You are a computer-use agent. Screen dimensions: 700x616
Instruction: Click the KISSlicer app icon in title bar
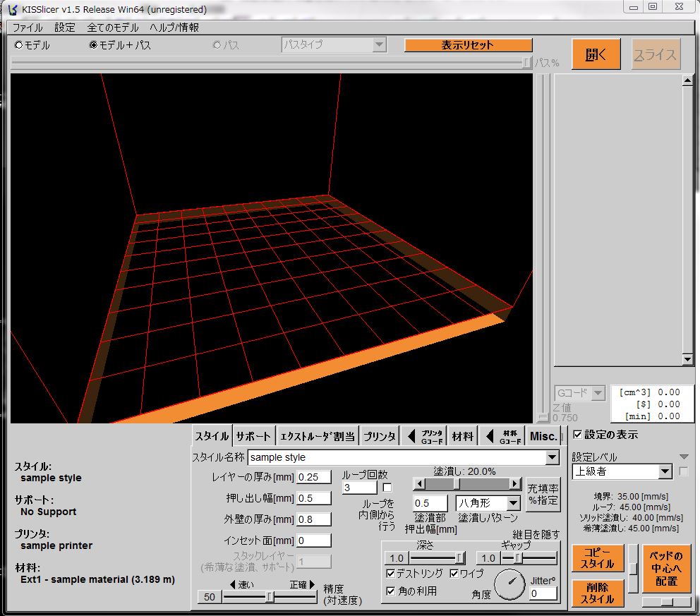point(13,9)
